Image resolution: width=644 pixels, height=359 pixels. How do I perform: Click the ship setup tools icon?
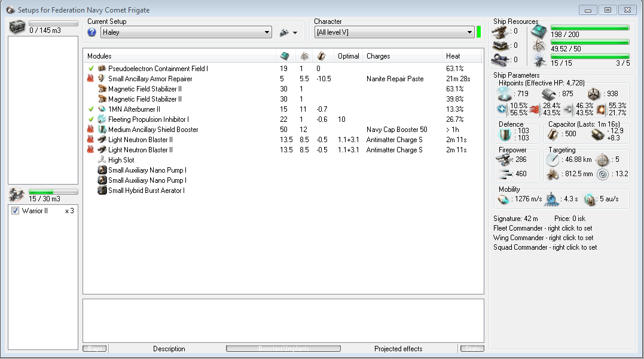[x=284, y=32]
